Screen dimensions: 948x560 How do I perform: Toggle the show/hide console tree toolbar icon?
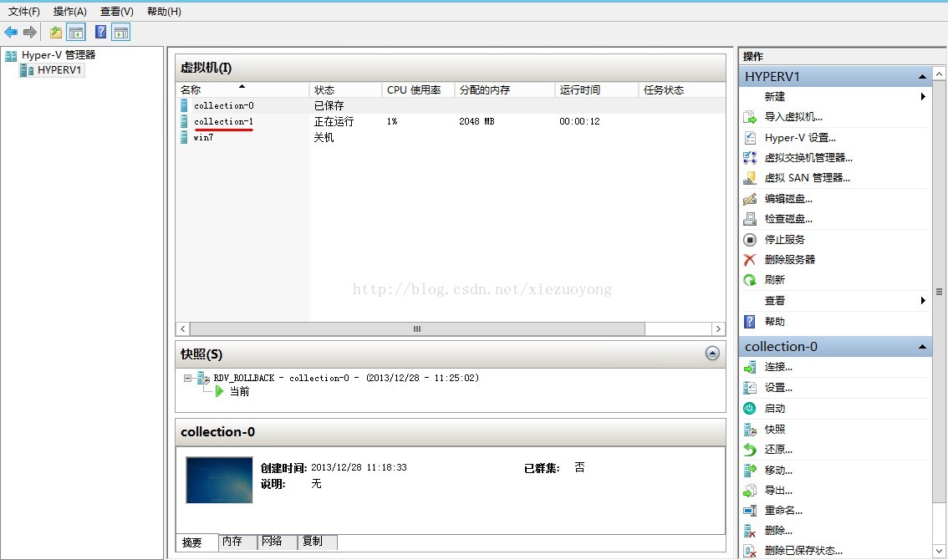[75, 33]
